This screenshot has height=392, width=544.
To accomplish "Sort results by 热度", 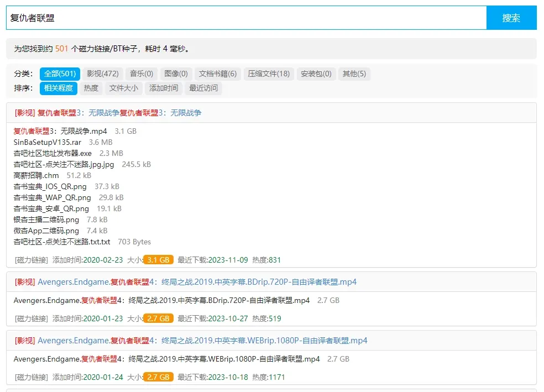I will (91, 88).
